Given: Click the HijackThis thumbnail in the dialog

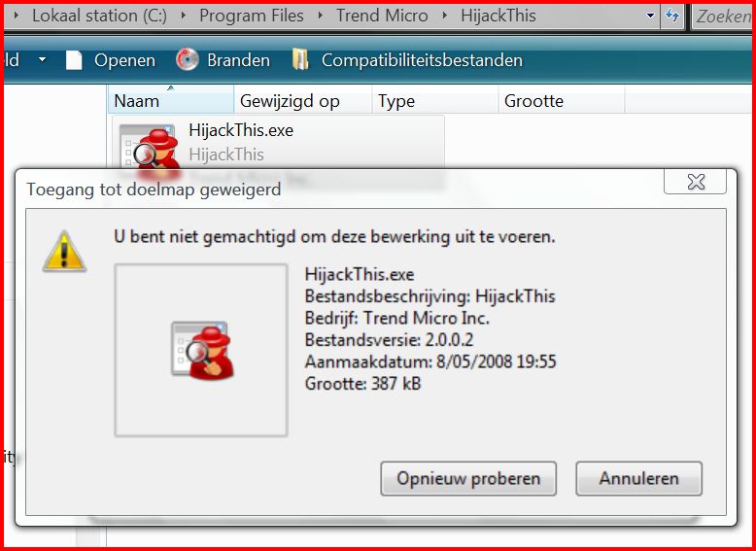Looking at the screenshot, I should pos(202,350).
